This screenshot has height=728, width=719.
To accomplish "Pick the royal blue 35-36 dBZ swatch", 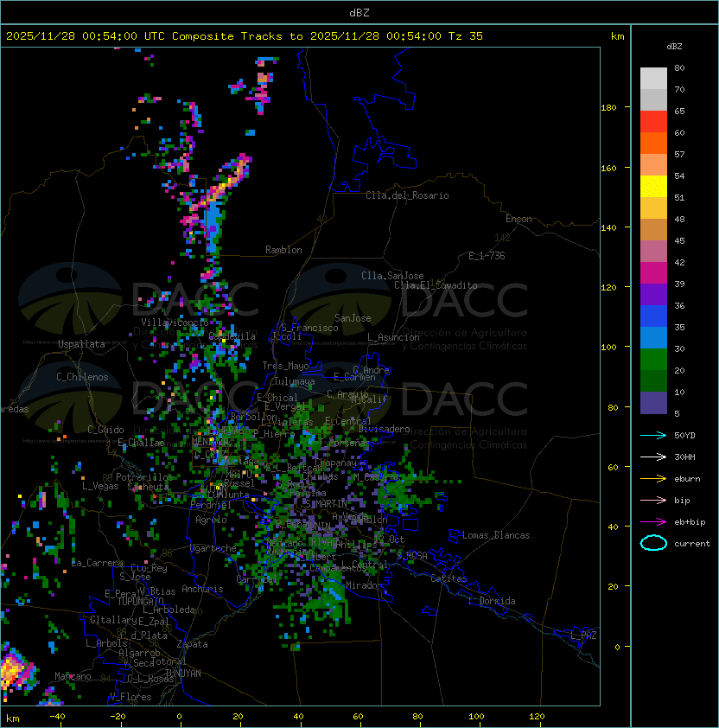I will 653,316.
